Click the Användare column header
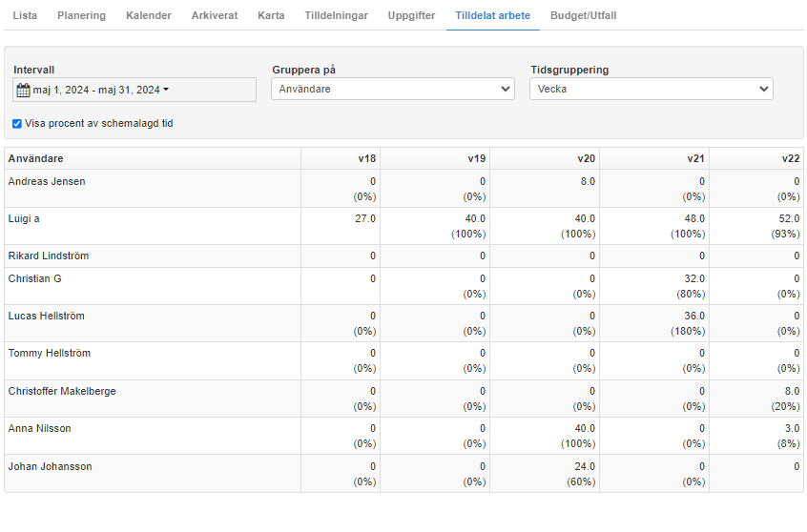This screenshot has width=807, height=532. [x=35, y=158]
